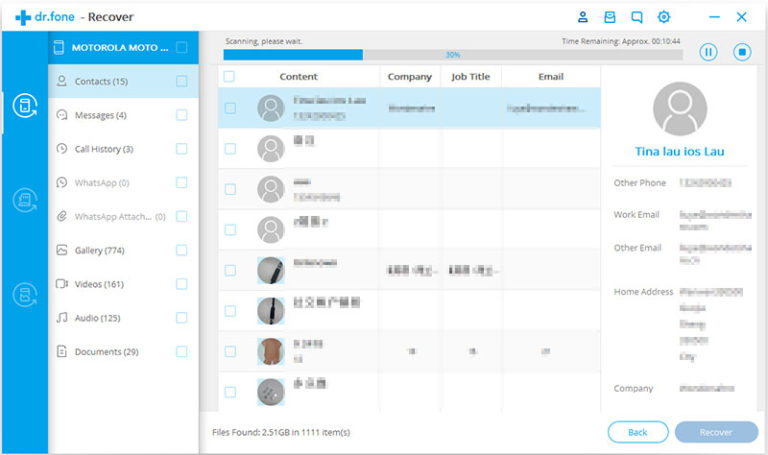The width and height of the screenshot is (768, 455).
Task: Click the save/archive icon in title bar
Action: coord(610,17)
